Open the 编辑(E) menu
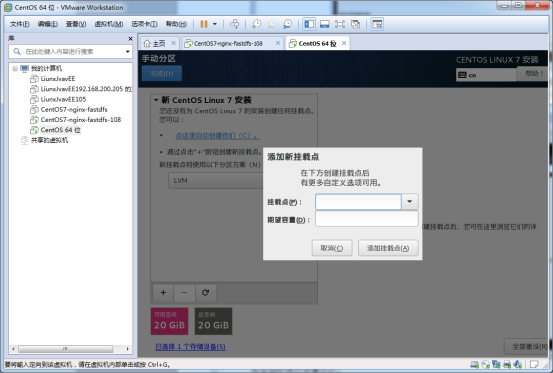Image resolution: width=553 pixels, height=373 pixels. [48, 24]
